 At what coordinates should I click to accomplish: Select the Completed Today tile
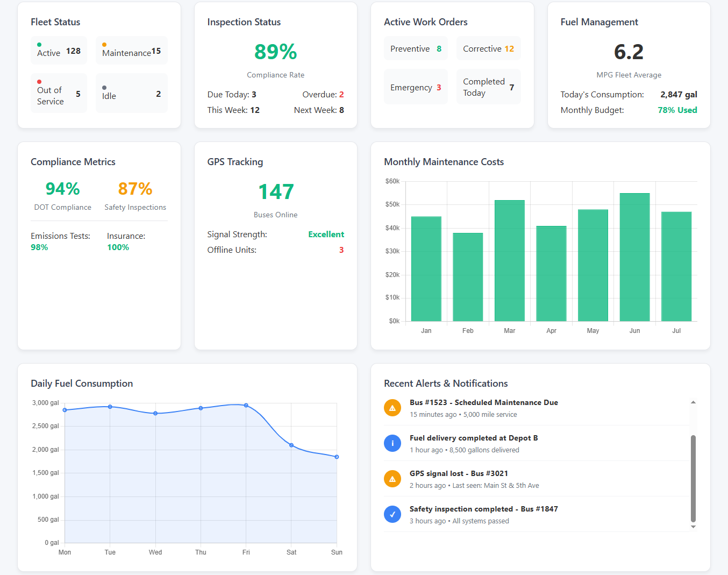(x=488, y=87)
